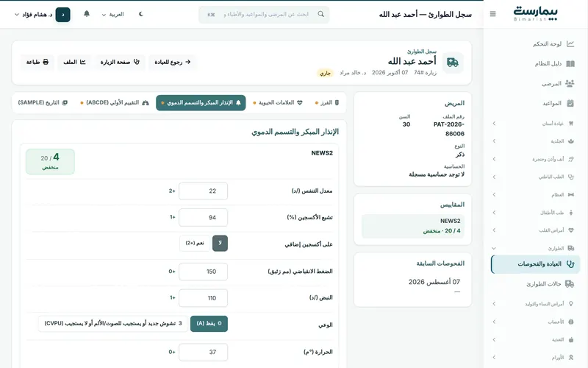
Task: Open the notifications bell
Action: coord(87,14)
